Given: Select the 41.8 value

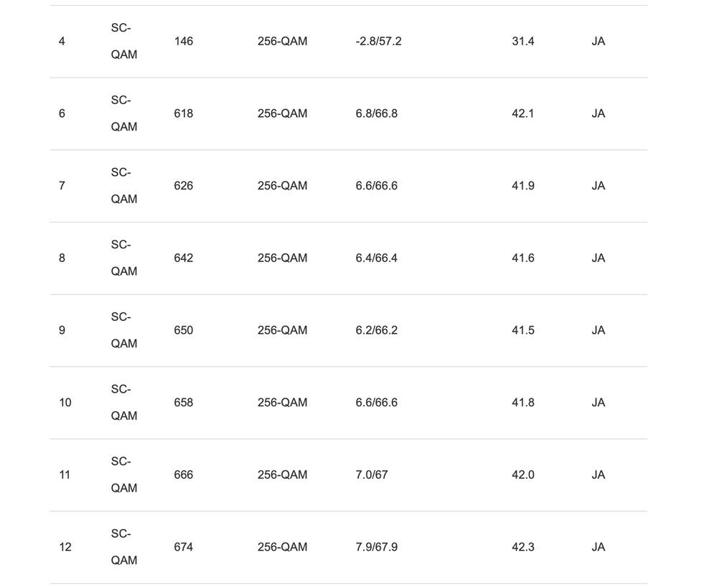Looking at the screenshot, I should (x=522, y=403).
